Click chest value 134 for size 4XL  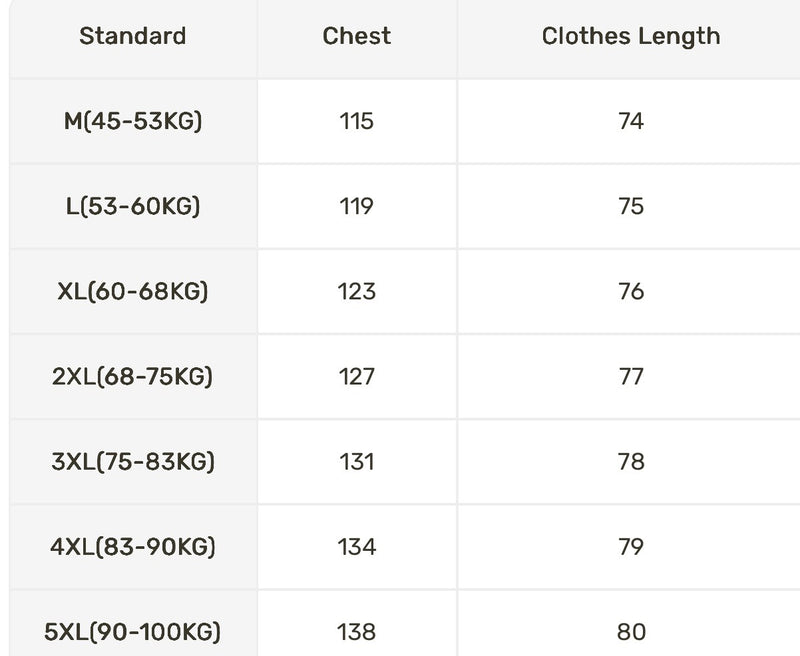point(356,546)
